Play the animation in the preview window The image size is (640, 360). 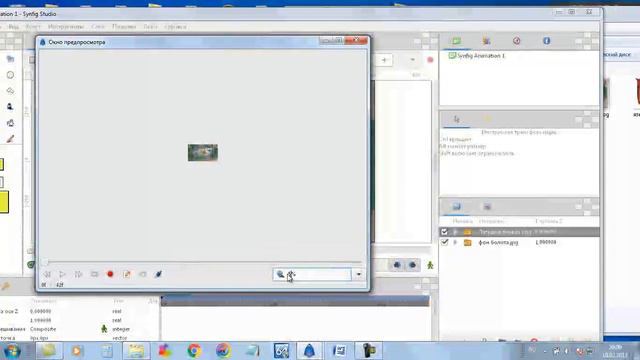coord(62,274)
